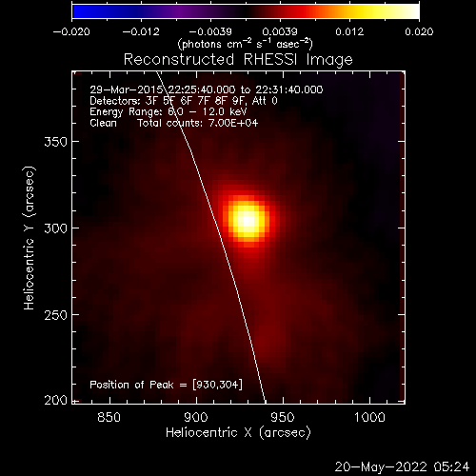Click the Detectors annotation line
The height and width of the screenshot is (476, 476).
(x=184, y=101)
